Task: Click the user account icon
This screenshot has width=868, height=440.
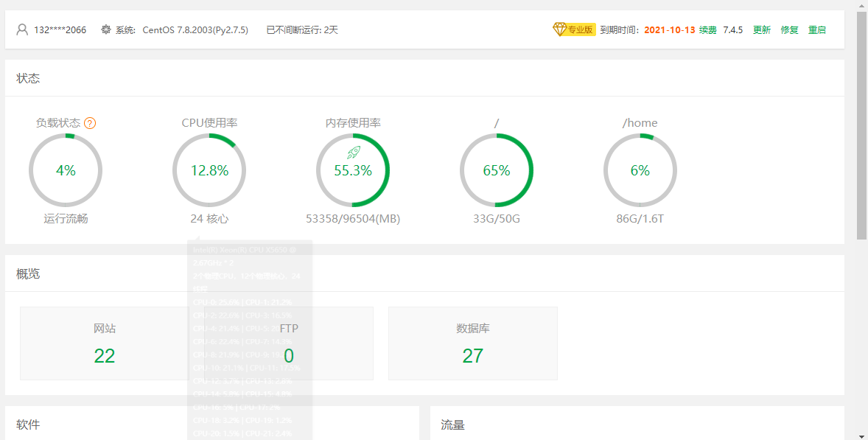Action: coord(22,30)
